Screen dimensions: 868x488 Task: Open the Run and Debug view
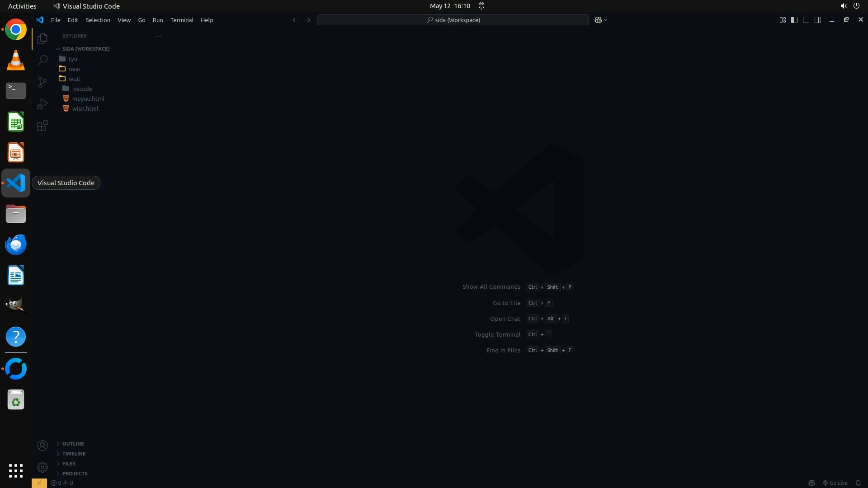[x=42, y=104]
